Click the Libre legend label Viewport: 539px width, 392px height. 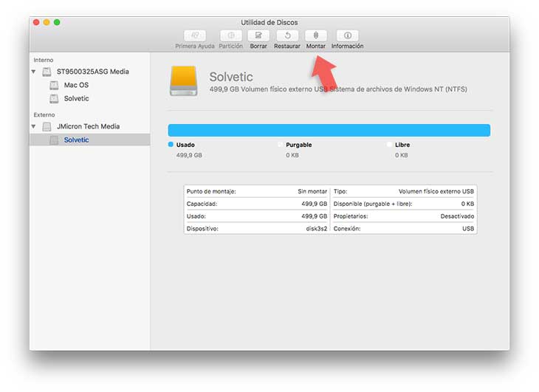tap(402, 145)
